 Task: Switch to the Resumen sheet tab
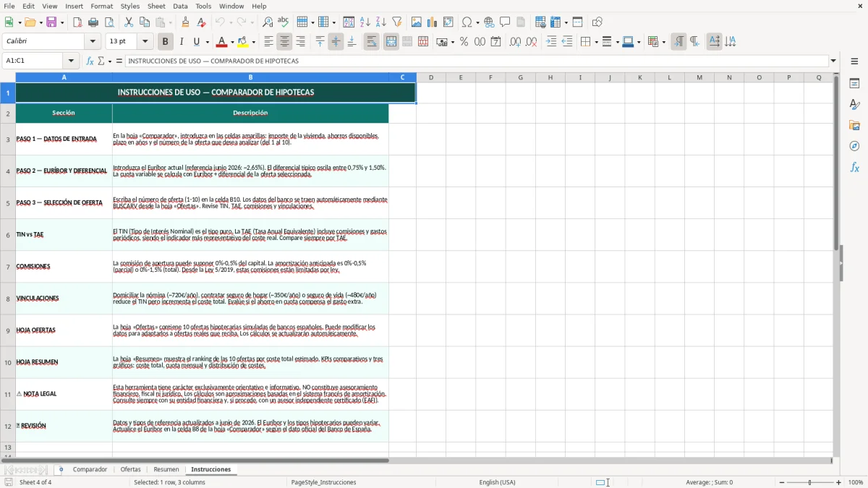pos(166,469)
